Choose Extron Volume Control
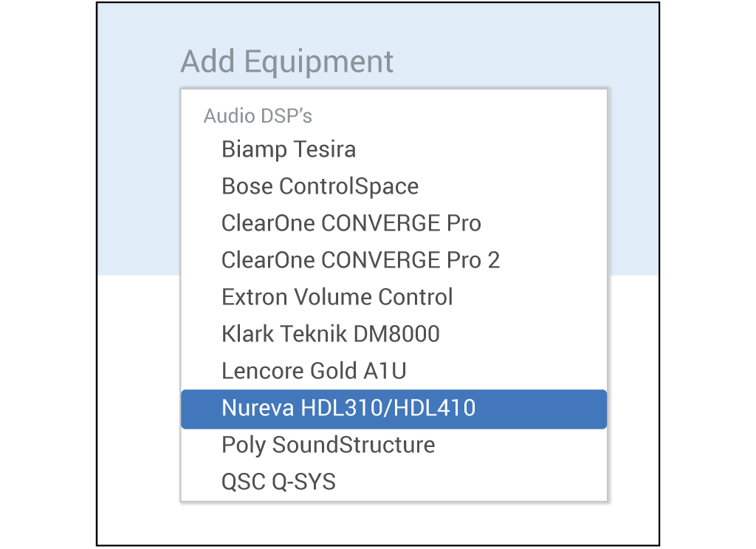This screenshot has width=756, height=549. click(x=337, y=297)
